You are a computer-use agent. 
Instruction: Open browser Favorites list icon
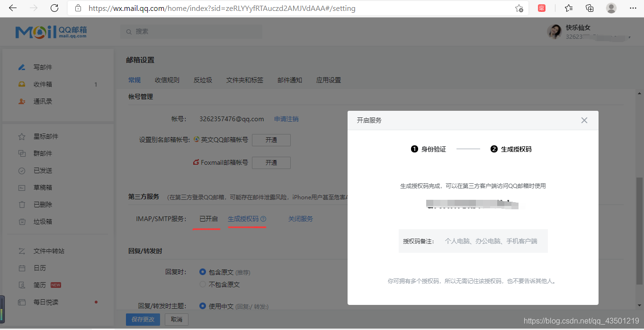569,8
